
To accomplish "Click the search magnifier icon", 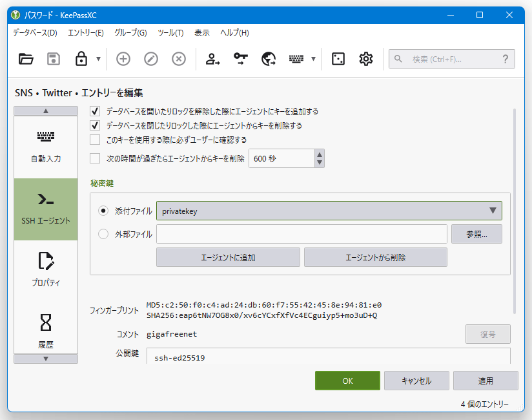I will 398,59.
